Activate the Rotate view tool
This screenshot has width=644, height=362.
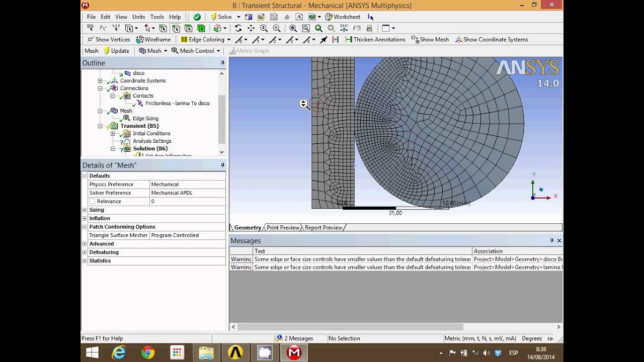pyautogui.click(x=238, y=28)
